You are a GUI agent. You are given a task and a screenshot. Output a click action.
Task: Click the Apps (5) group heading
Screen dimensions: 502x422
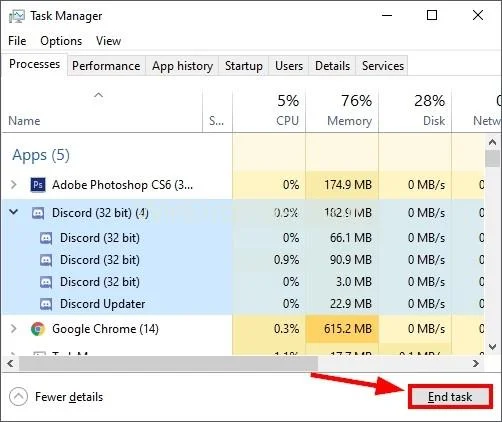tap(41, 155)
